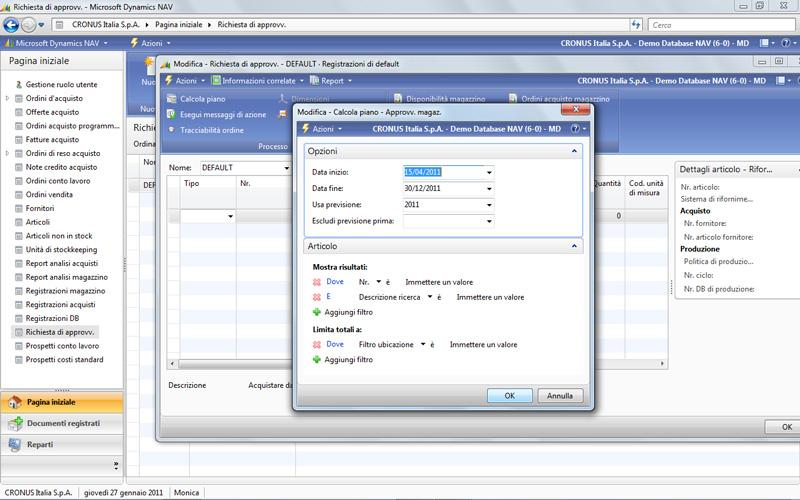The image size is (800, 500).
Task: Click the help icon in dialog header
Action: coord(574,129)
